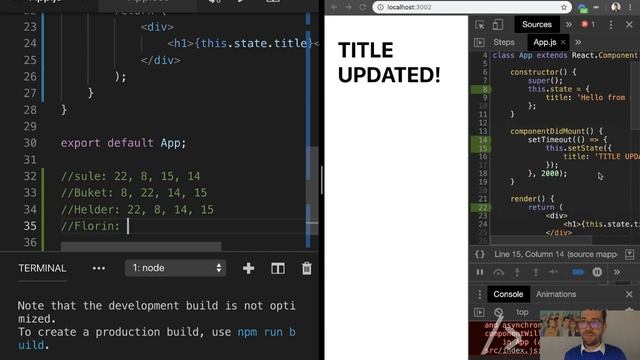The height and width of the screenshot is (360, 640).
Task: Select the Sources tab in DevTools
Action: 537,24
